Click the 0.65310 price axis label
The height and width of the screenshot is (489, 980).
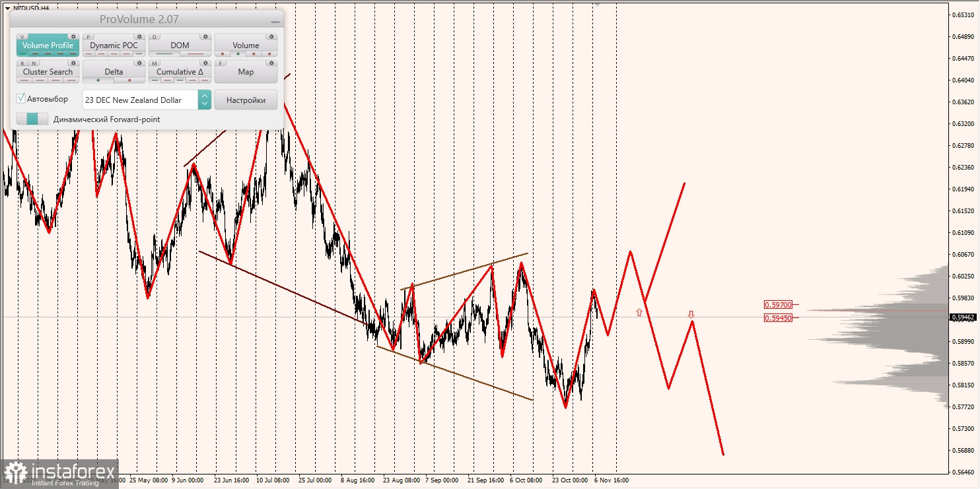(962, 15)
